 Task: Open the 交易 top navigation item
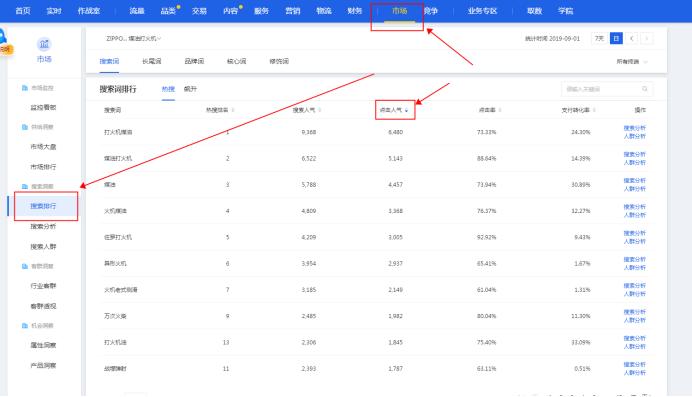point(199,11)
